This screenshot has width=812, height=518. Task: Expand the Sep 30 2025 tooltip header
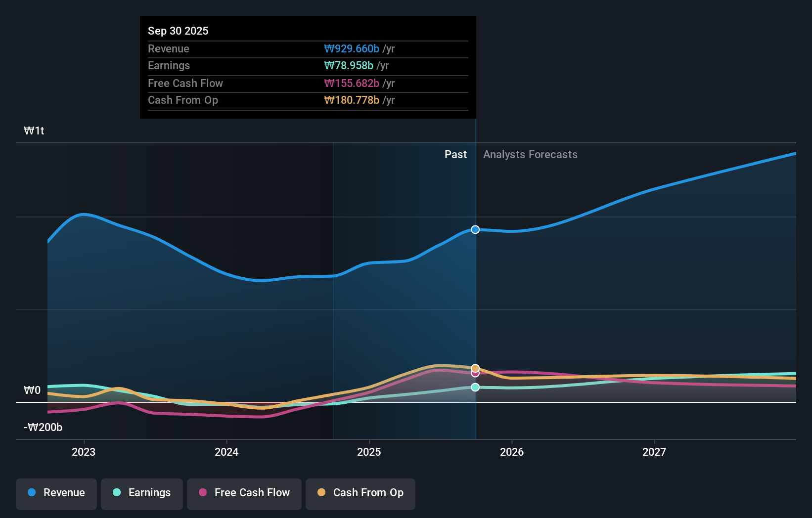pos(178,30)
